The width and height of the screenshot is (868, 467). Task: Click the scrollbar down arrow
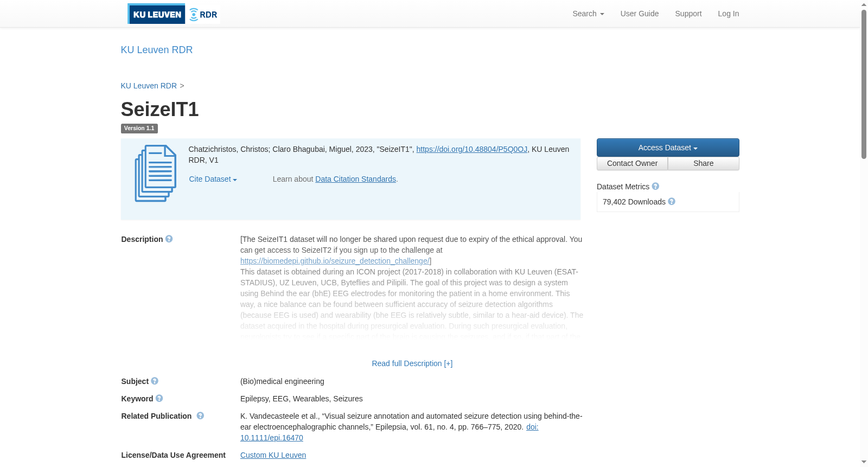(x=864, y=463)
